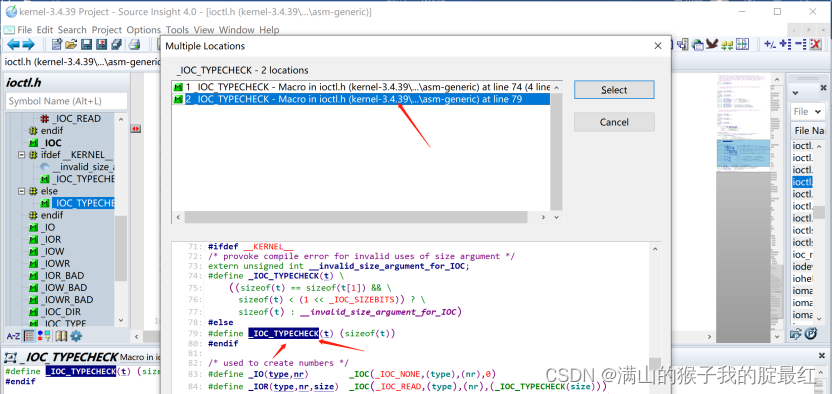Screen dimensions: 832x394
Task: Click the File Name column header
Action: click(x=809, y=130)
